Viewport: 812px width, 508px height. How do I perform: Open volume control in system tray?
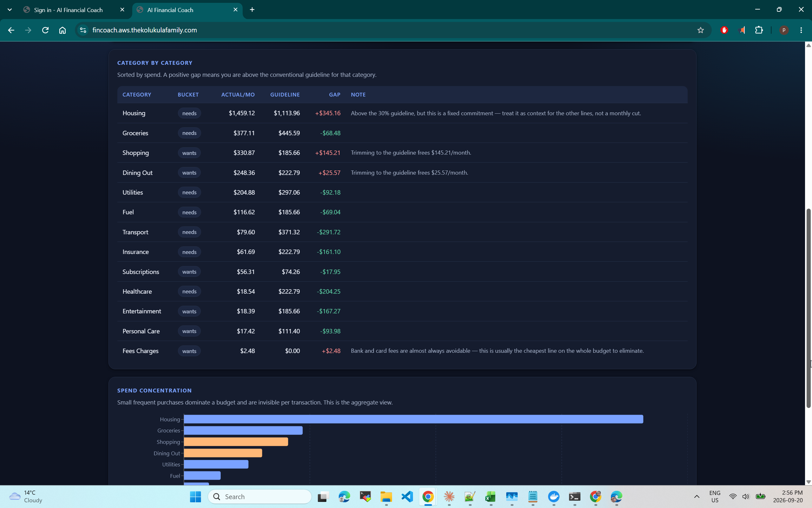(746, 497)
